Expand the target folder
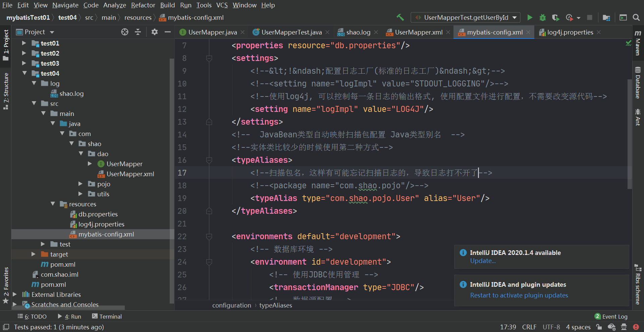Image resolution: width=644 pixels, height=332 pixels. coord(33,254)
